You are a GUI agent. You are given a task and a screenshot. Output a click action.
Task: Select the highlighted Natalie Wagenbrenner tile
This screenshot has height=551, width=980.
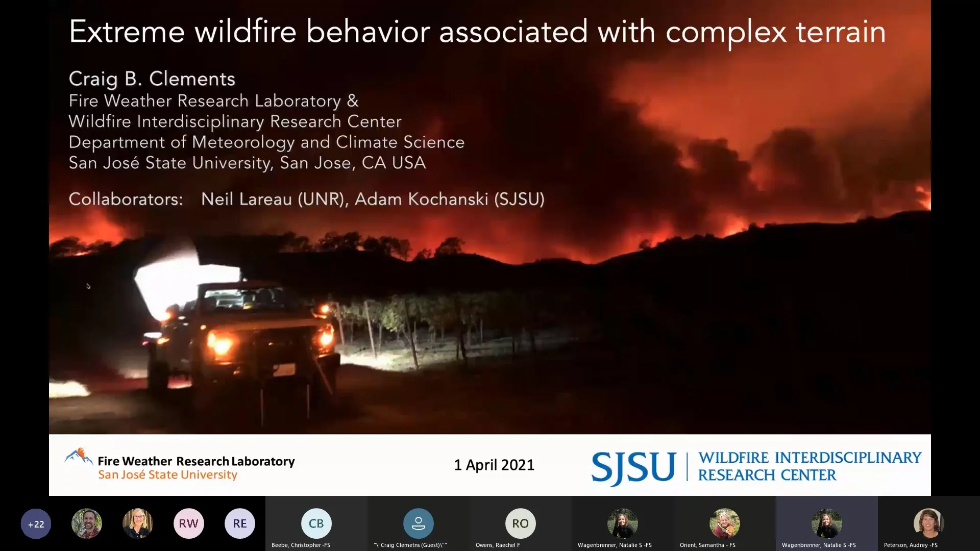(827, 524)
